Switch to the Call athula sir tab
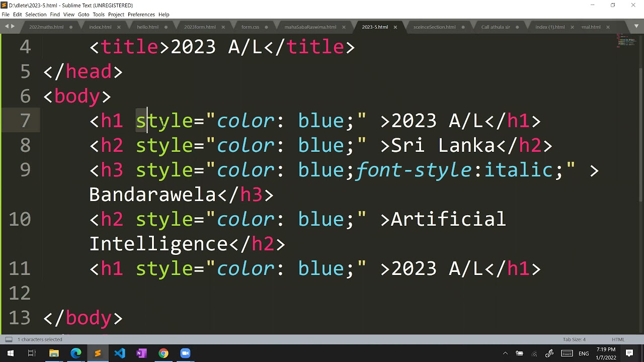 (x=496, y=27)
